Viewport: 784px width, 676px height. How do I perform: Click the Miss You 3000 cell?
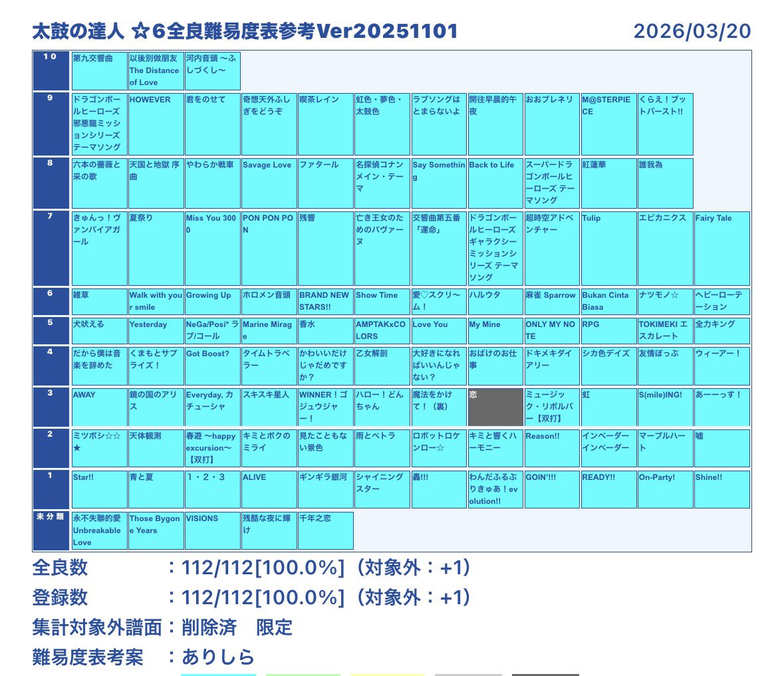click(x=212, y=249)
